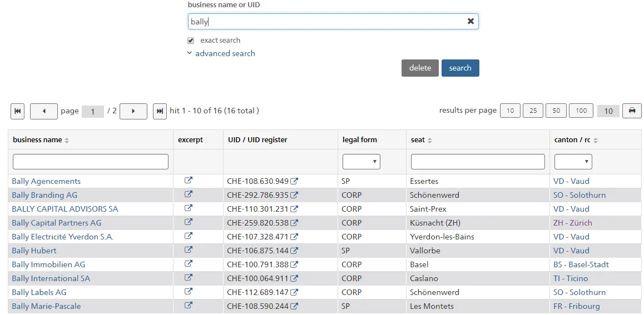Open the Bally Agencements business link
The height and width of the screenshot is (315, 644).
click(x=46, y=181)
